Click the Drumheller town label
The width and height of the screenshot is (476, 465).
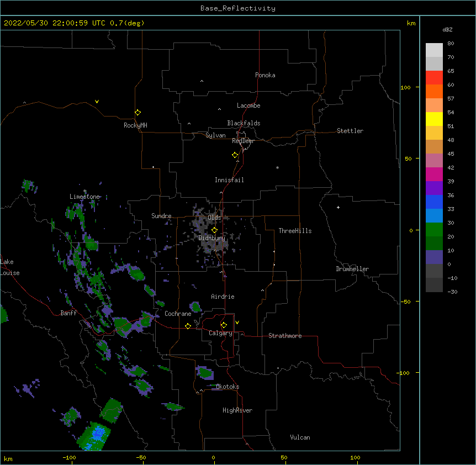352,269
